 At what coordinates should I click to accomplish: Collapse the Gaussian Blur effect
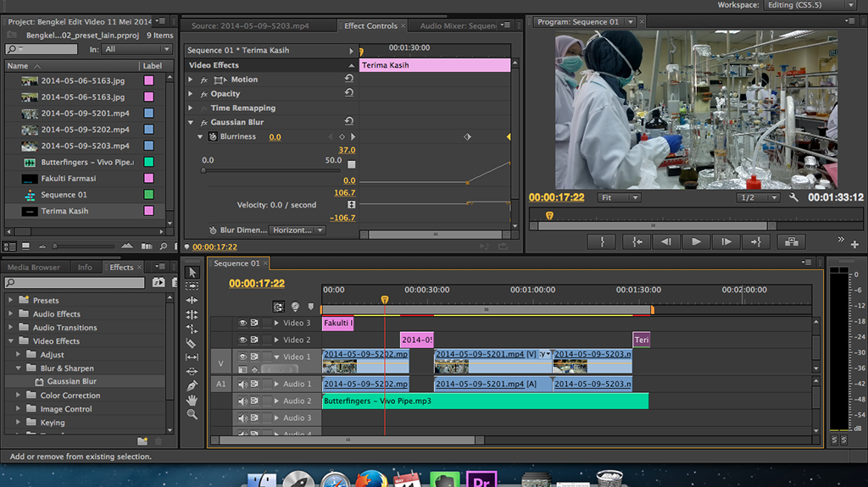[191, 122]
